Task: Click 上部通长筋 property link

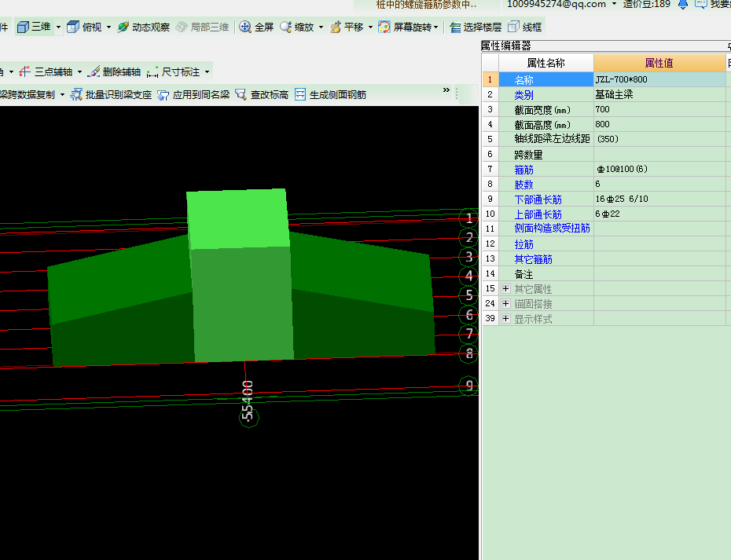Action: [538, 214]
